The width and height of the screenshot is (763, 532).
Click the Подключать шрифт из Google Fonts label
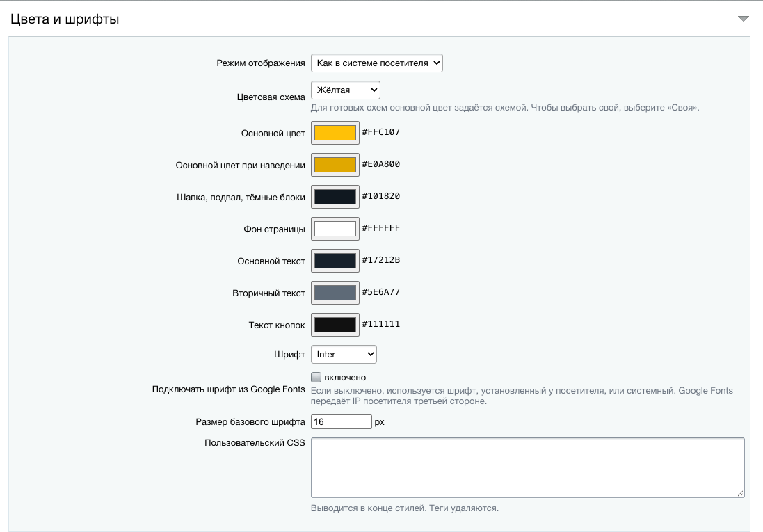[229, 389]
